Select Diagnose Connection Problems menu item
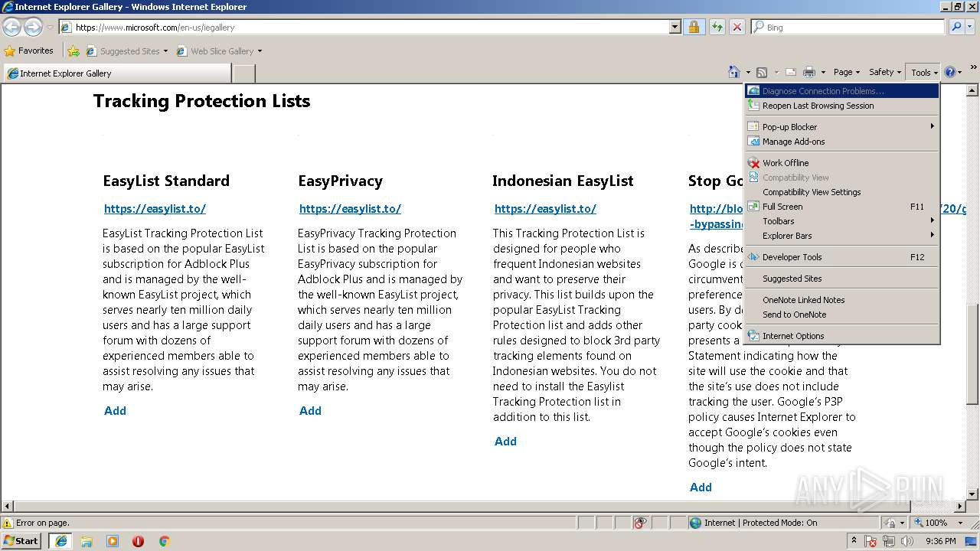The image size is (980, 551). [x=842, y=91]
